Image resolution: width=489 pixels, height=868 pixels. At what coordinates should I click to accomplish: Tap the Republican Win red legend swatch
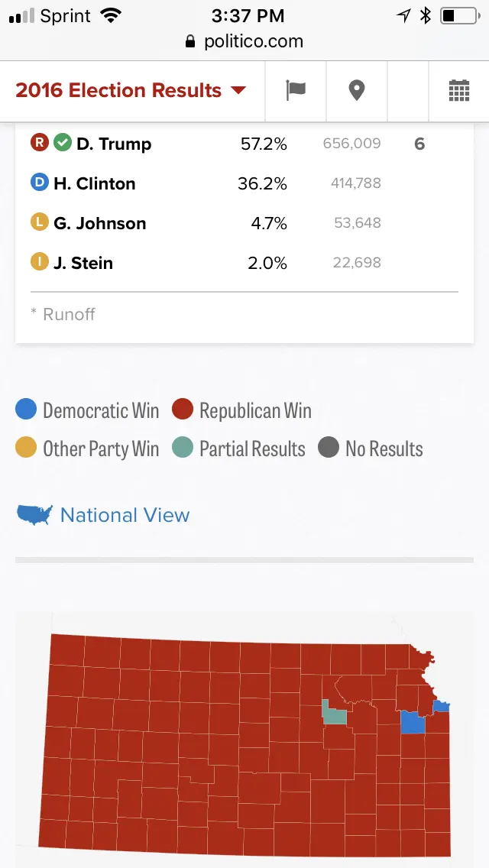point(182,410)
